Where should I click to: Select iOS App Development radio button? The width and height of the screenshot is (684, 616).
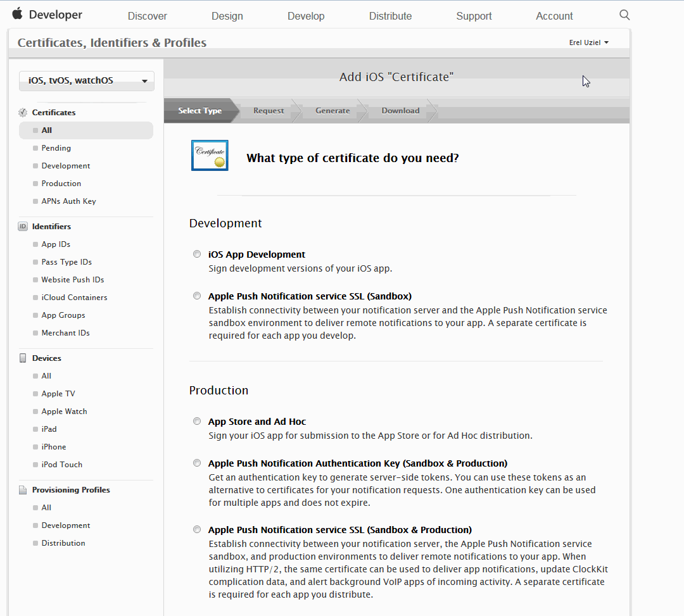point(197,254)
